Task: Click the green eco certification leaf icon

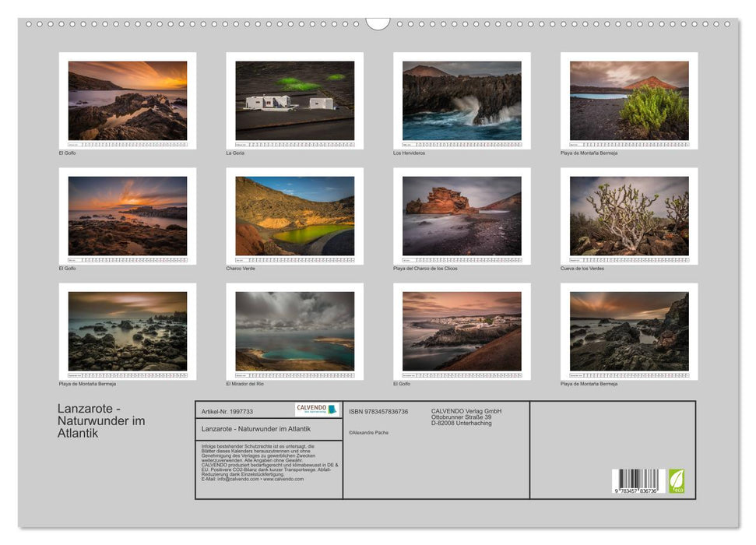Action: click(x=677, y=483)
